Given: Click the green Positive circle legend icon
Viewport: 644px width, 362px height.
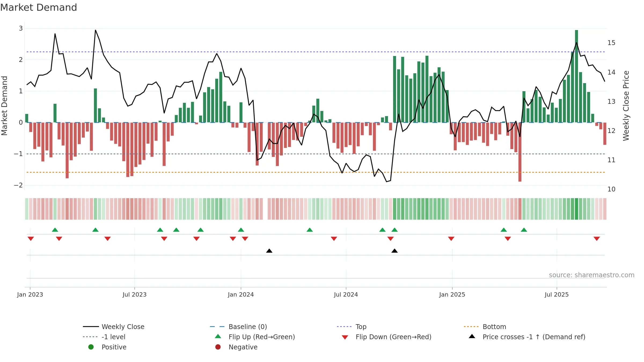Looking at the screenshot, I should pyautogui.click(x=91, y=347).
